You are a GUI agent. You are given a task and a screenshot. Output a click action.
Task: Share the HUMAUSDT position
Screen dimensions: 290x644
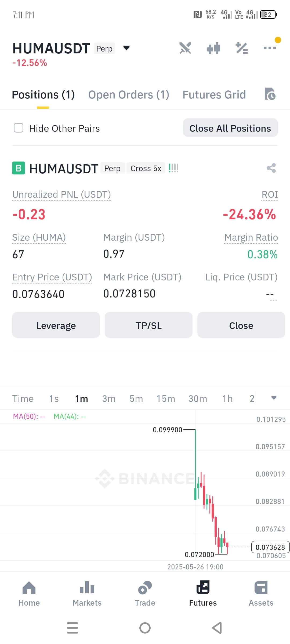click(271, 168)
